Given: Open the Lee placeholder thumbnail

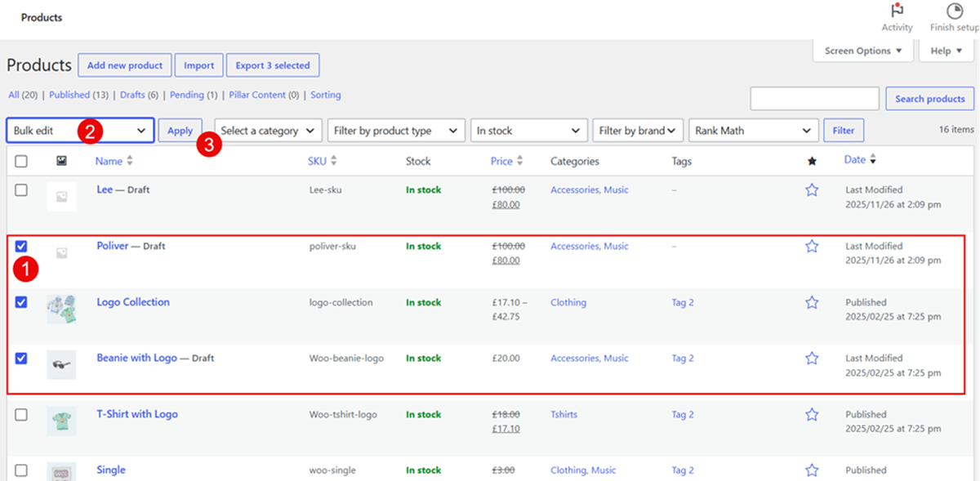Looking at the screenshot, I should [x=61, y=197].
